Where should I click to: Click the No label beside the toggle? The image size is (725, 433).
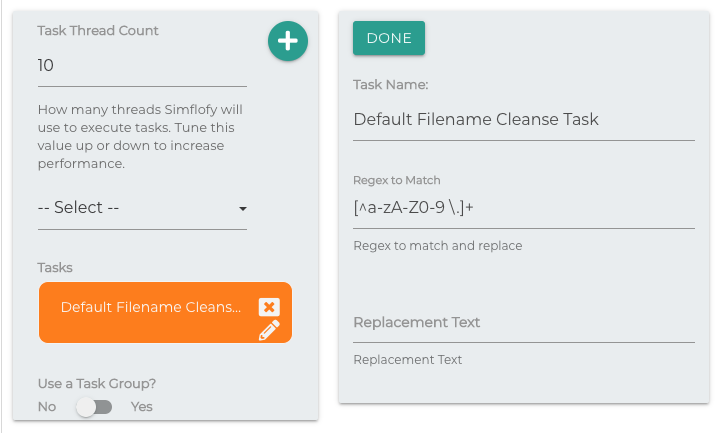[x=47, y=407]
